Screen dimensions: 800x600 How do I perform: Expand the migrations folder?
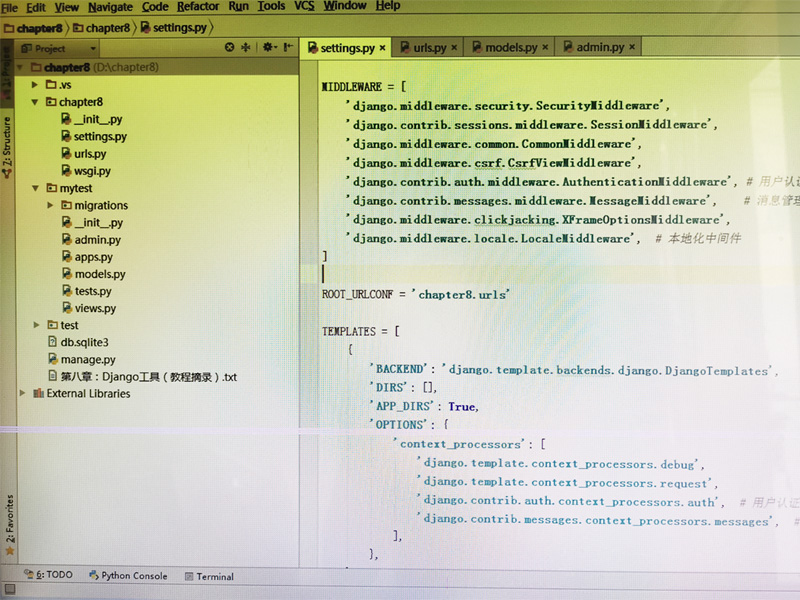click(50, 205)
